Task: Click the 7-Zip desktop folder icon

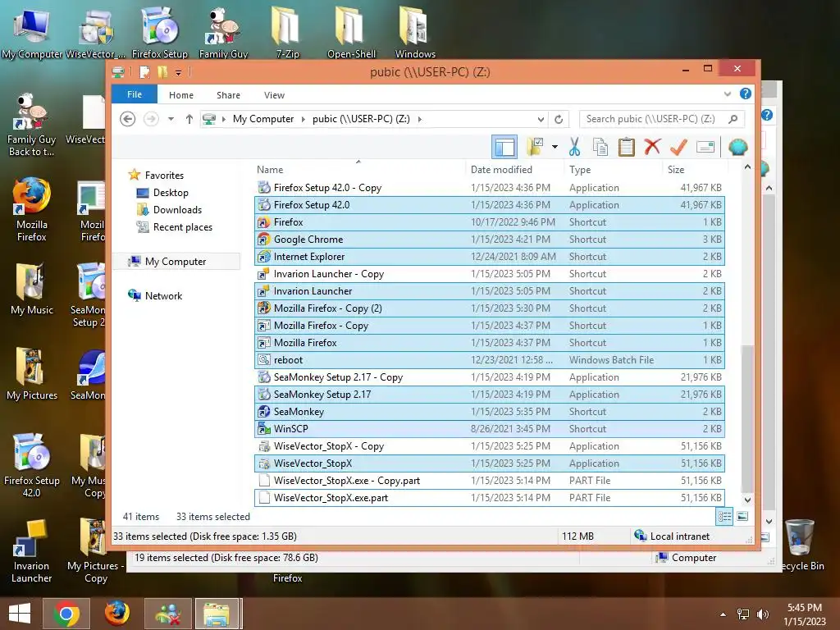Action: coord(287,31)
